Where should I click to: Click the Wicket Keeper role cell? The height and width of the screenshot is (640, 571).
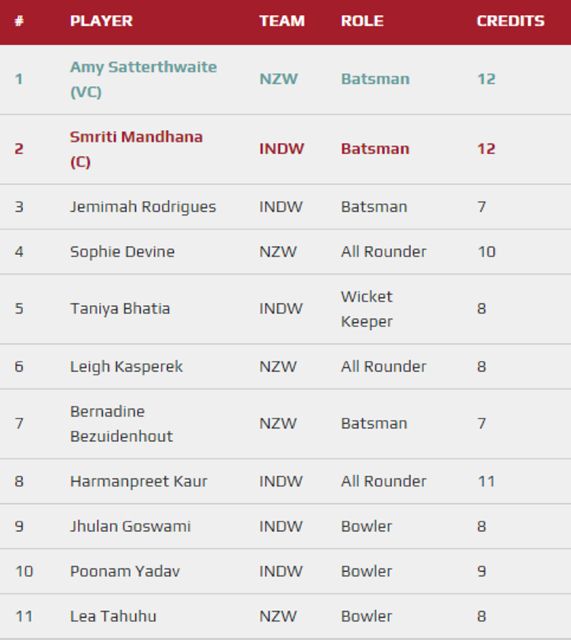tap(367, 309)
